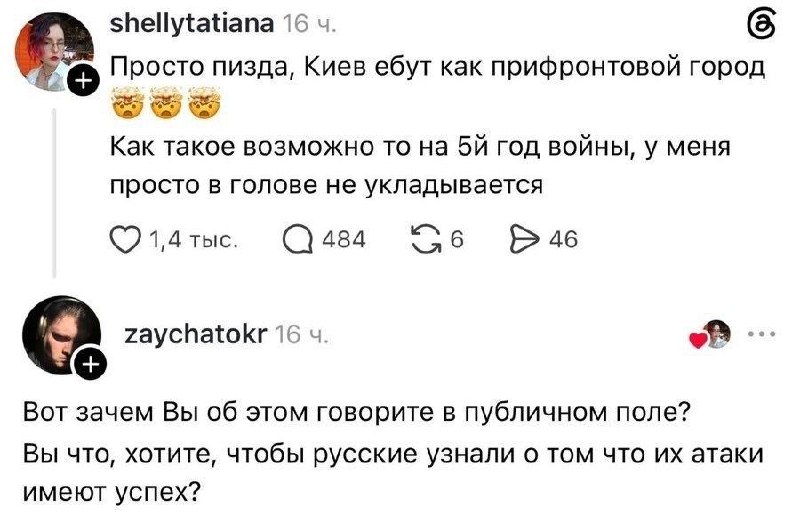800x531 pixels.
Task: Open replies via the comment bubble icon
Action: point(298,240)
